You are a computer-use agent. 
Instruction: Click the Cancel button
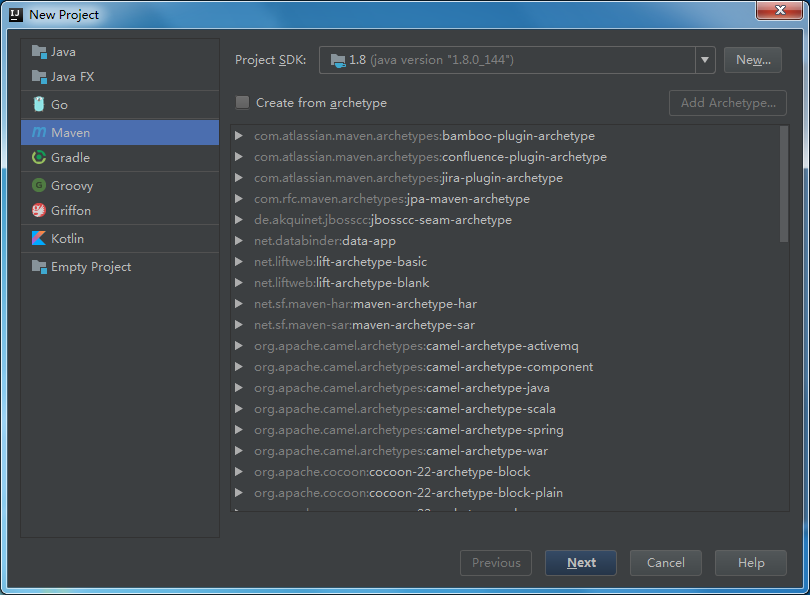[x=665, y=562]
